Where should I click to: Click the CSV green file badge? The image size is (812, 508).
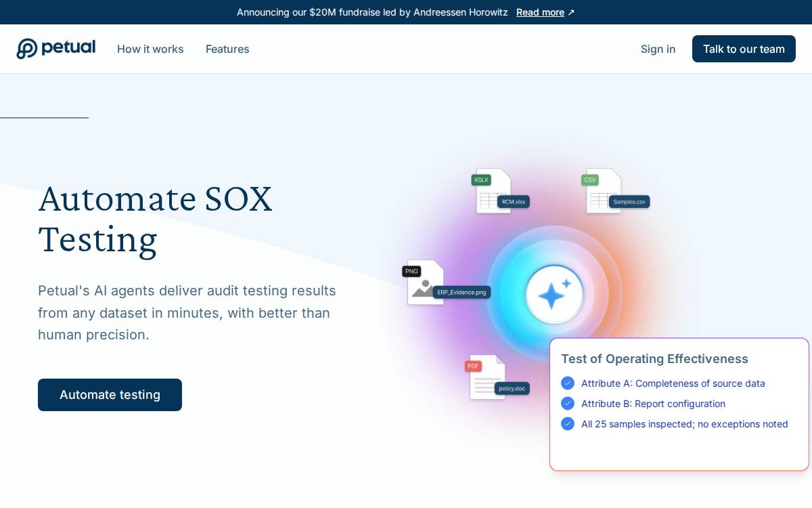point(590,180)
